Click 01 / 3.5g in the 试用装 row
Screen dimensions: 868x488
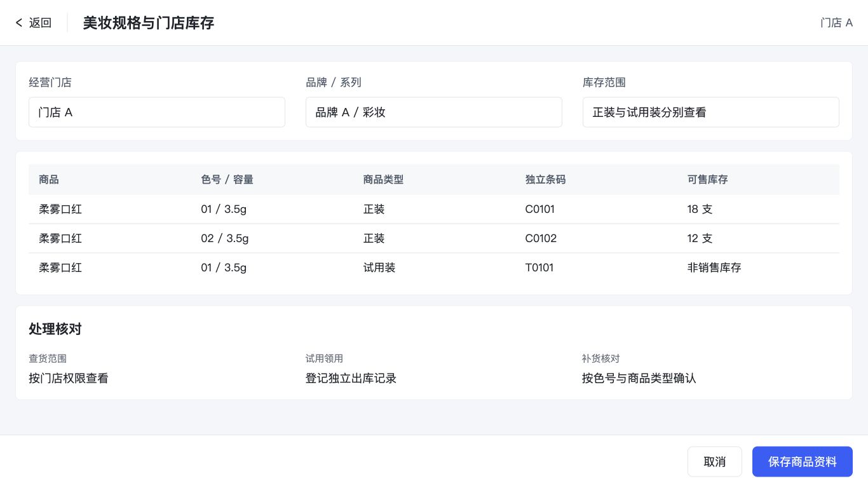coord(224,268)
